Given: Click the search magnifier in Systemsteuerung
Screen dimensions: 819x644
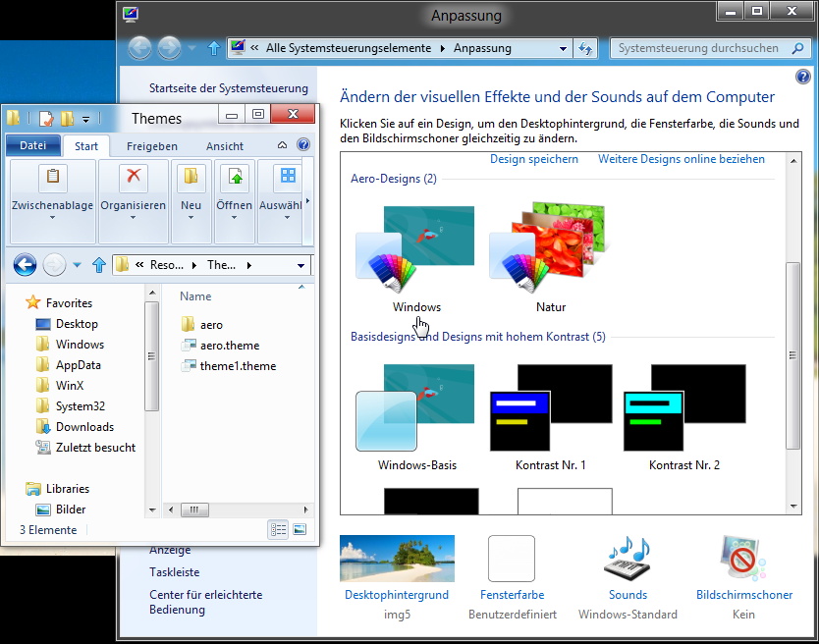Looking at the screenshot, I should [x=797, y=48].
